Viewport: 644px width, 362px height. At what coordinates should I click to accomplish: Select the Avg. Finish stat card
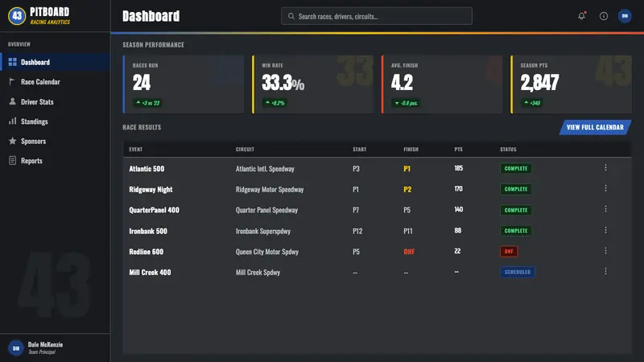442,84
